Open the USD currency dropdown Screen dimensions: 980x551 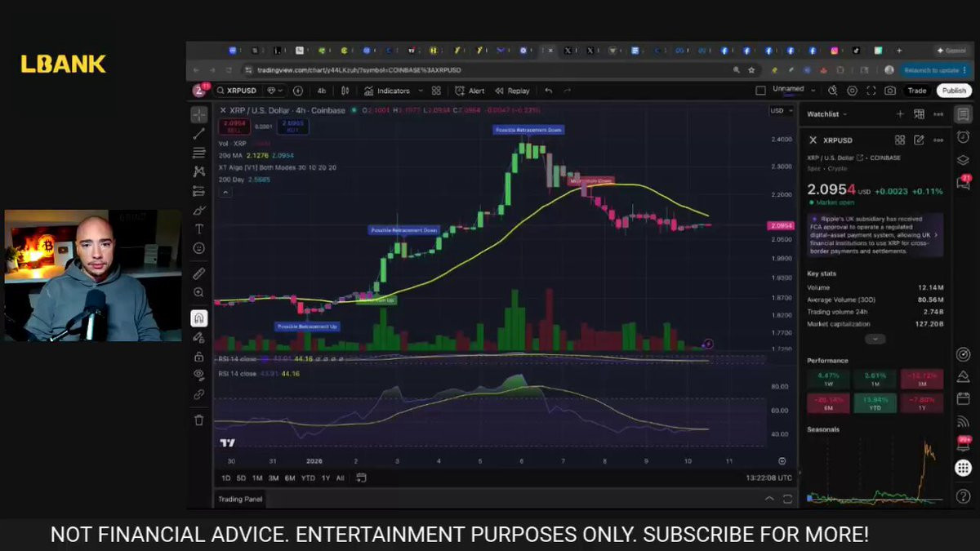(780, 110)
